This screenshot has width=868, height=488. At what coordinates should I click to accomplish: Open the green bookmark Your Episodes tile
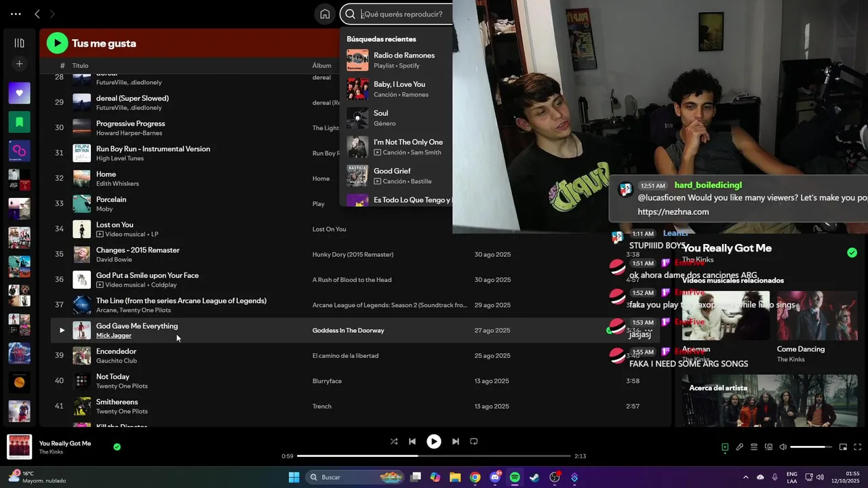pos(19,122)
